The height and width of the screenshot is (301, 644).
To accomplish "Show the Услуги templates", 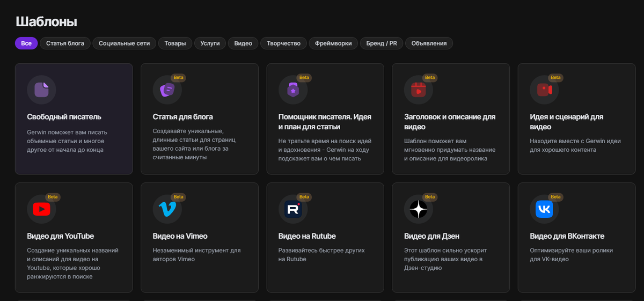I will tap(210, 43).
